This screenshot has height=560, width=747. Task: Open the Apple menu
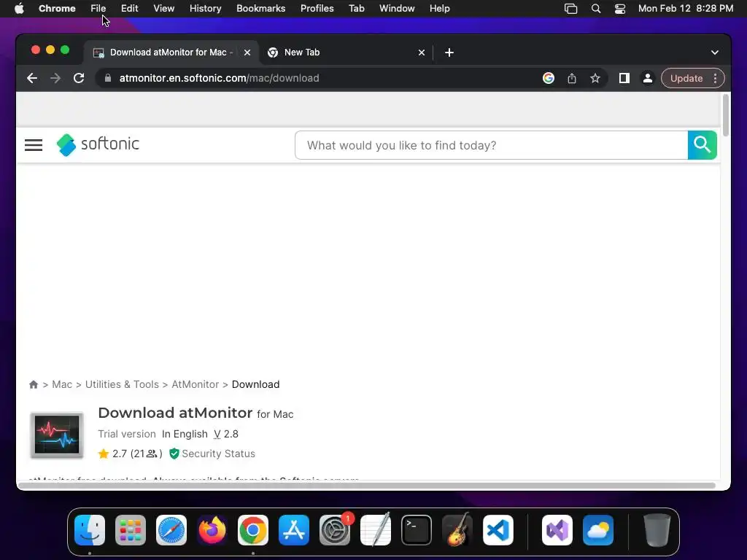click(19, 9)
